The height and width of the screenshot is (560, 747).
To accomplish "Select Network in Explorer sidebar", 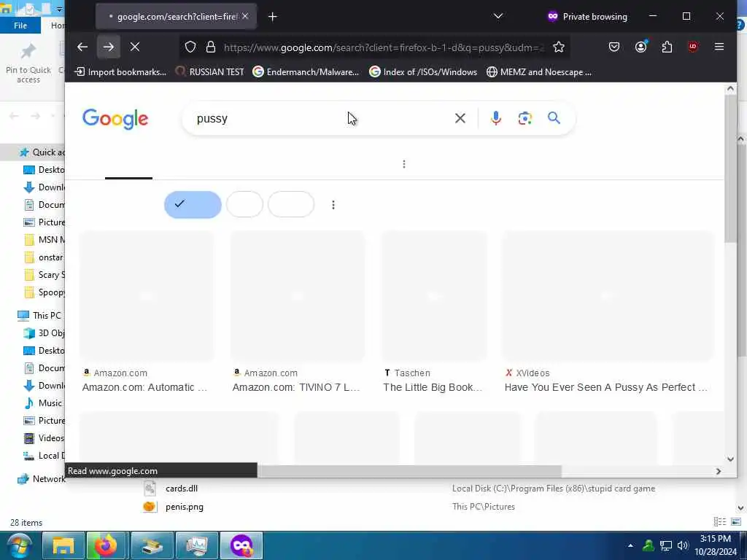I will tap(41, 478).
